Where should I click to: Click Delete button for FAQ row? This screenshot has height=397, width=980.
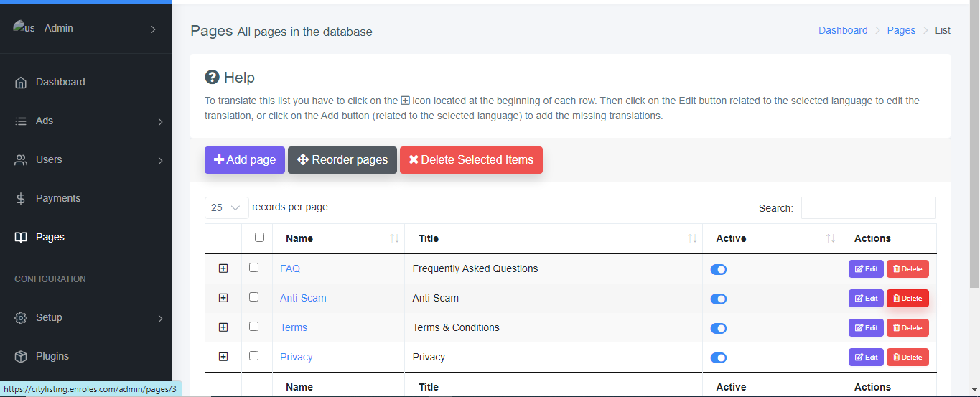(x=907, y=269)
